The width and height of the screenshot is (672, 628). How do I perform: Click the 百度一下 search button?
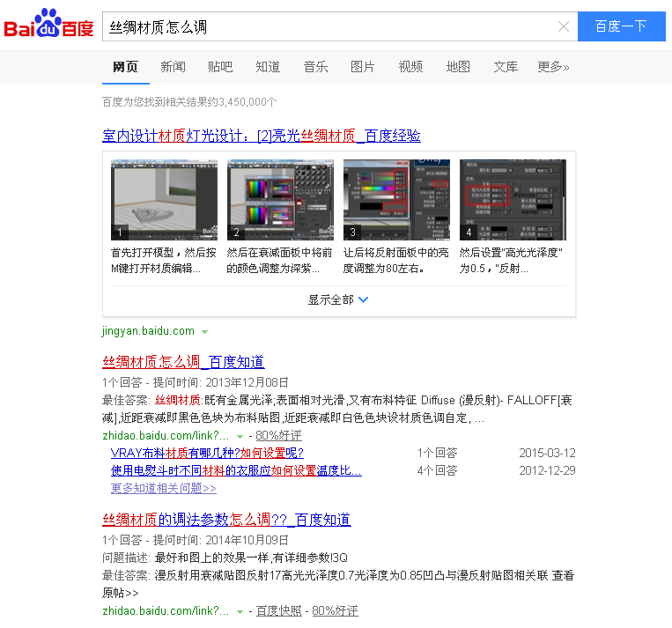622,26
